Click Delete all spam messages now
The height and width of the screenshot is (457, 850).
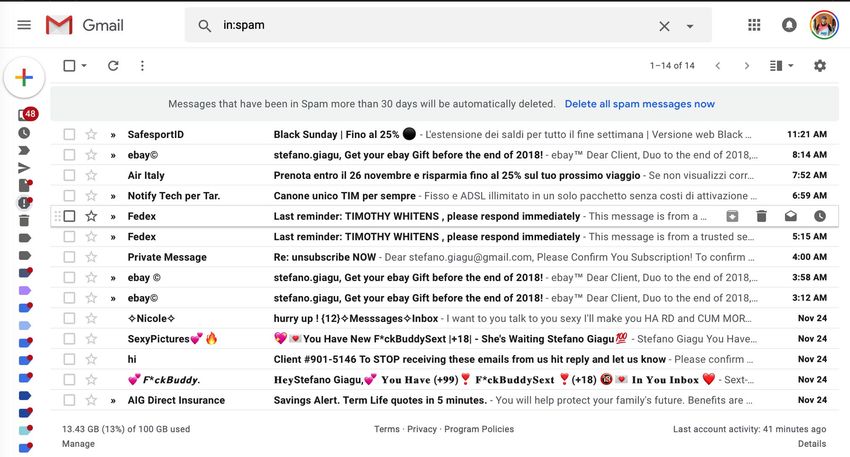(640, 104)
